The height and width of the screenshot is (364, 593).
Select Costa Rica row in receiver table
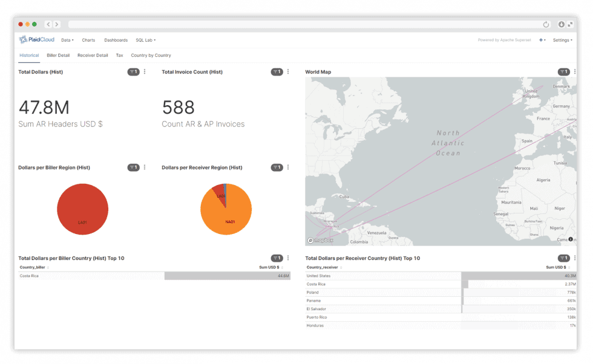(x=441, y=284)
